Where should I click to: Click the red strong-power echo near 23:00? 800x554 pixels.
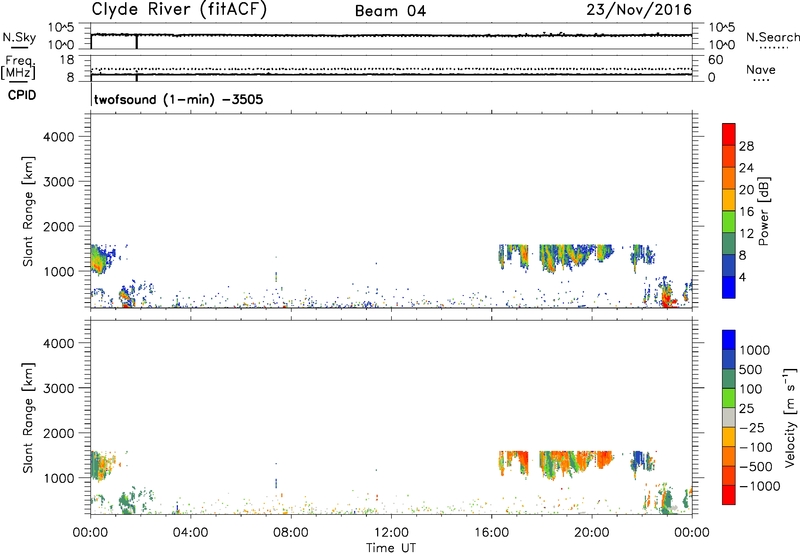tap(666, 297)
